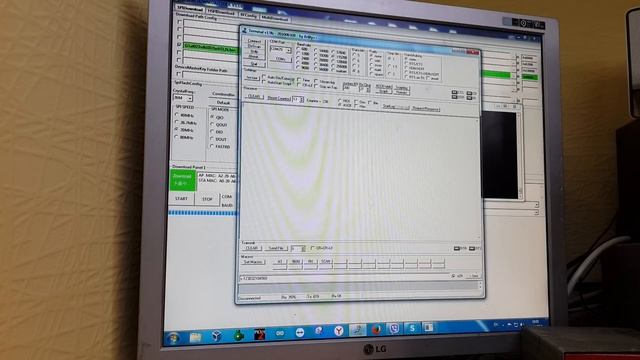Switch to SPIDownload tab in flash tool
The height and width of the screenshot is (360, 640).
(190, 9)
